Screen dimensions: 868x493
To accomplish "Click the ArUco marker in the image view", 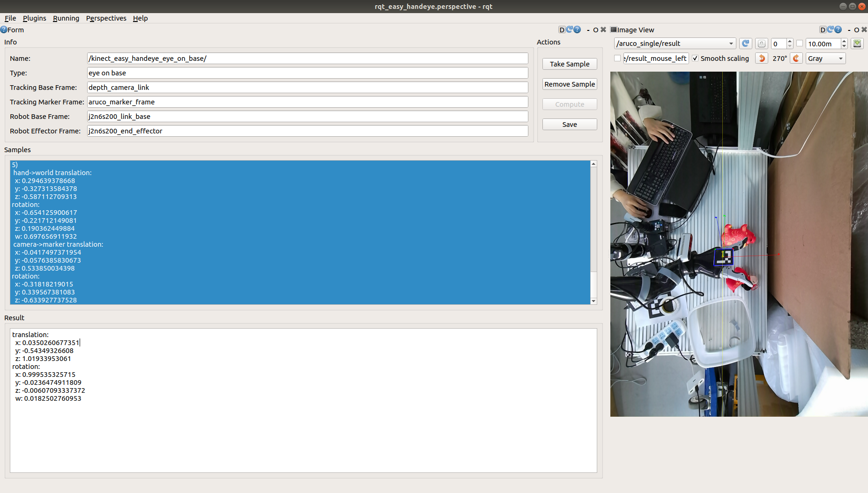I will coord(723,257).
